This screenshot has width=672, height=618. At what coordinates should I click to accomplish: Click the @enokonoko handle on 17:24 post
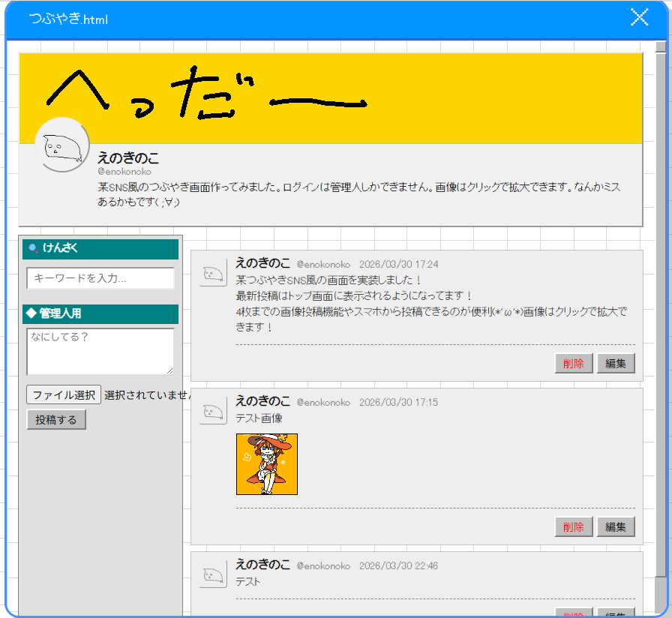coord(323,265)
